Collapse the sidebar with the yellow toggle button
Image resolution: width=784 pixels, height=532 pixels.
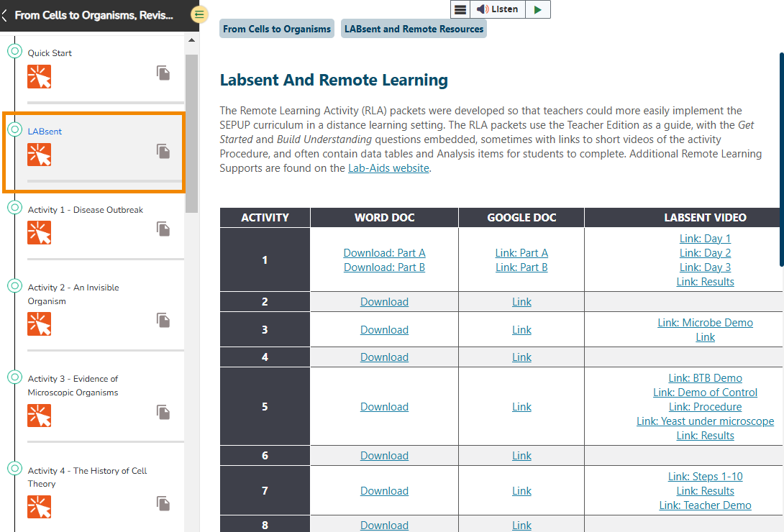click(x=199, y=14)
